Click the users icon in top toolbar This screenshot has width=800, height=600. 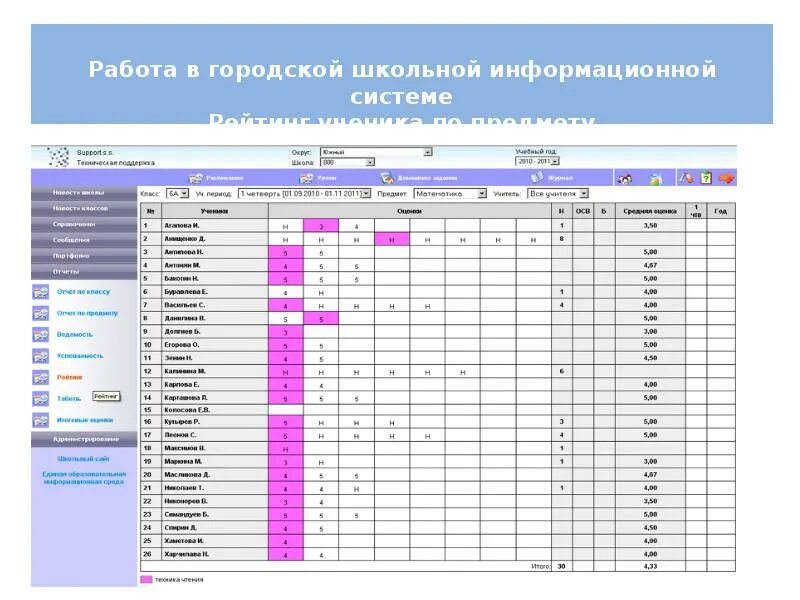(625, 179)
